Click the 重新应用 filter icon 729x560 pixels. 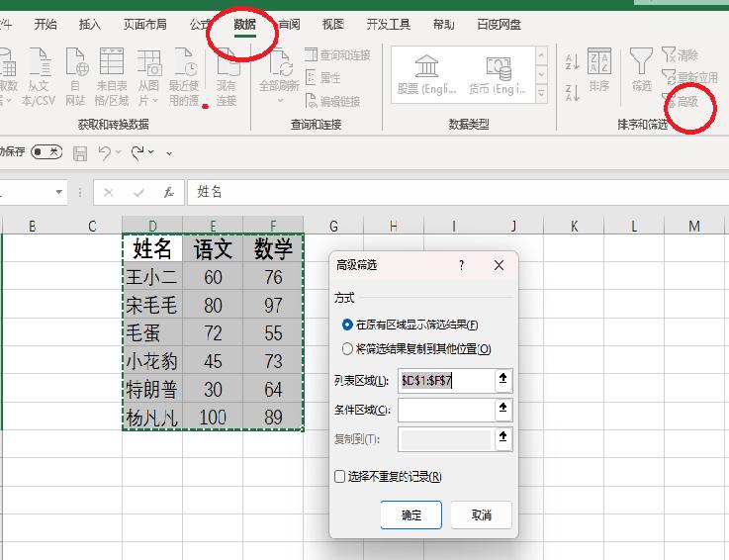click(690, 77)
